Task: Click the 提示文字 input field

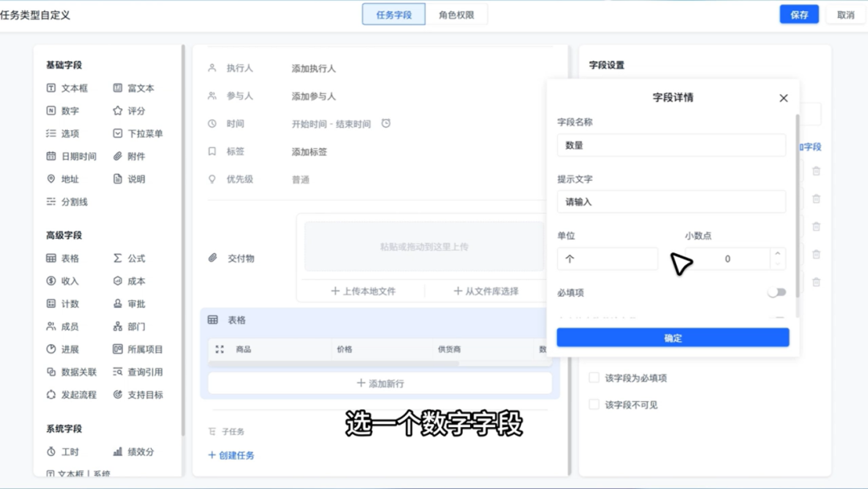Action: pos(671,202)
